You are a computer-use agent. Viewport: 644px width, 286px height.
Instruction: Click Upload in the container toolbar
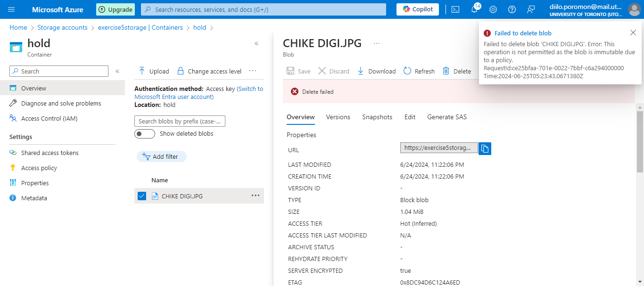pos(154,71)
